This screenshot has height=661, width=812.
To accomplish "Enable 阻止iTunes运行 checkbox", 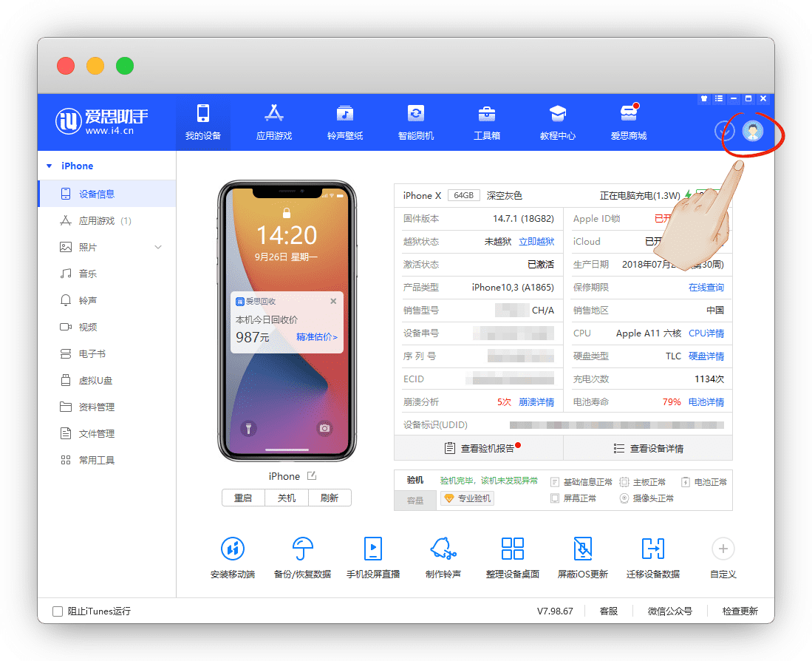I will click(x=58, y=611).
